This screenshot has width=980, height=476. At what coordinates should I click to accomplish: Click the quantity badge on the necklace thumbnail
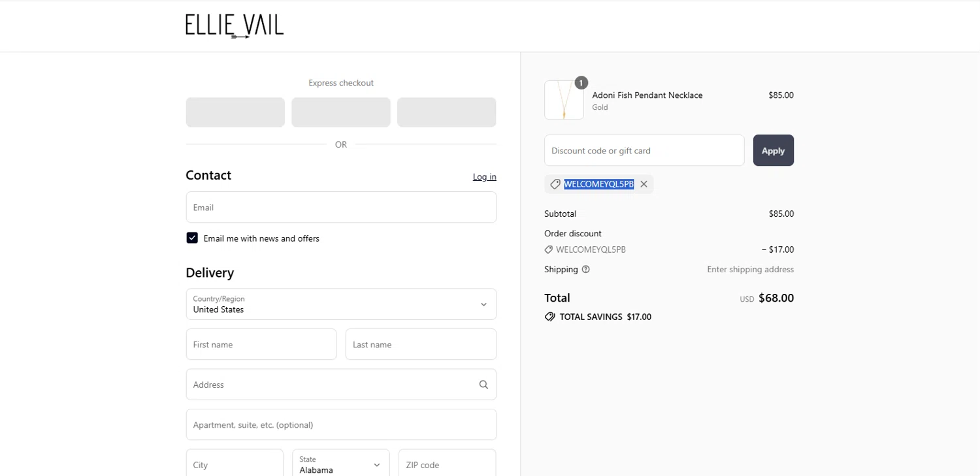point(581,83)
